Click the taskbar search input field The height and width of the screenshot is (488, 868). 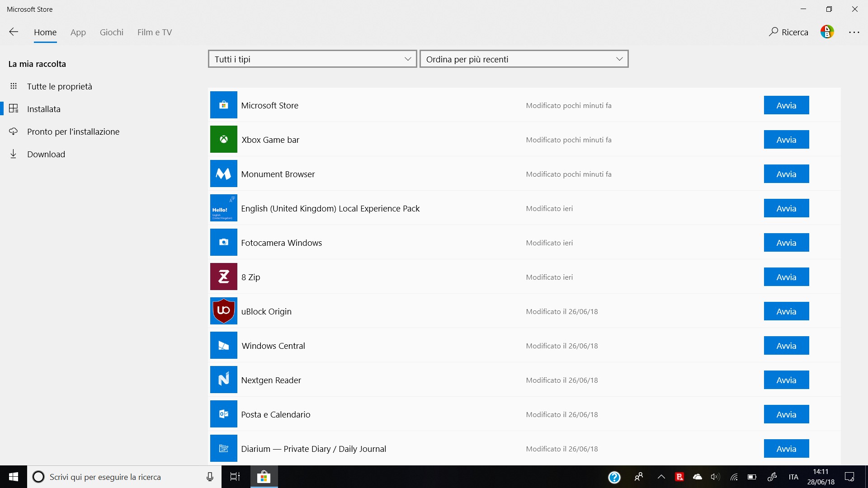point(124,477)
